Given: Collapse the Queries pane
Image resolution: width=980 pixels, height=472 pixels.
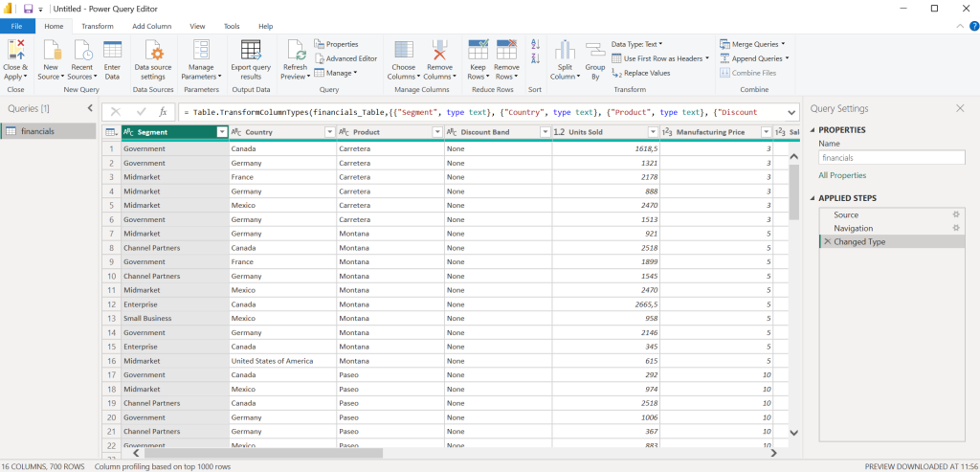Looking at the screenshot, I should tap(89, 109).
